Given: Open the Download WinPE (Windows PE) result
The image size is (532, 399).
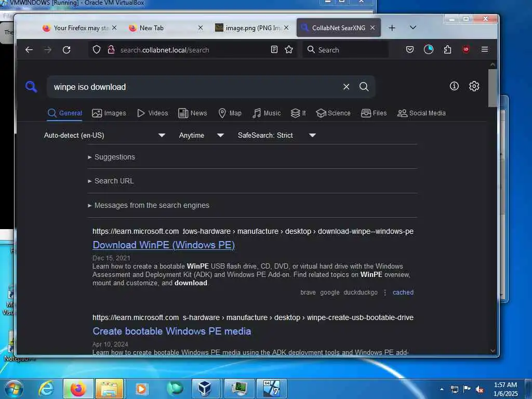Looking at the screenshot, I should click(x=164, y=245).
